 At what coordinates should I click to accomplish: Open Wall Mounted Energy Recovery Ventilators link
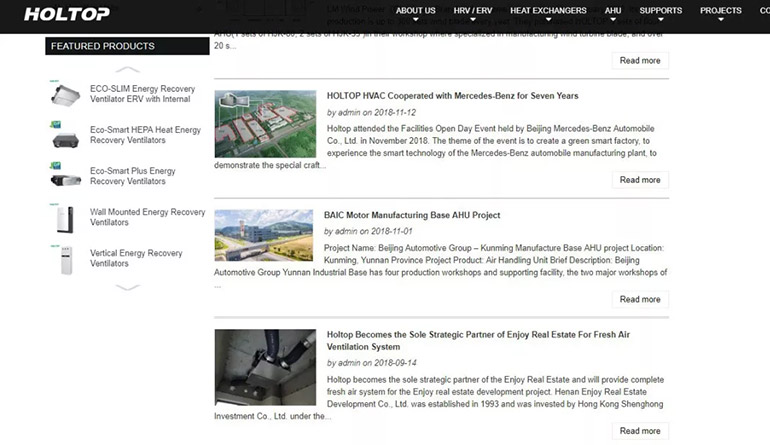pyautogui.click(x=147, y=217)
